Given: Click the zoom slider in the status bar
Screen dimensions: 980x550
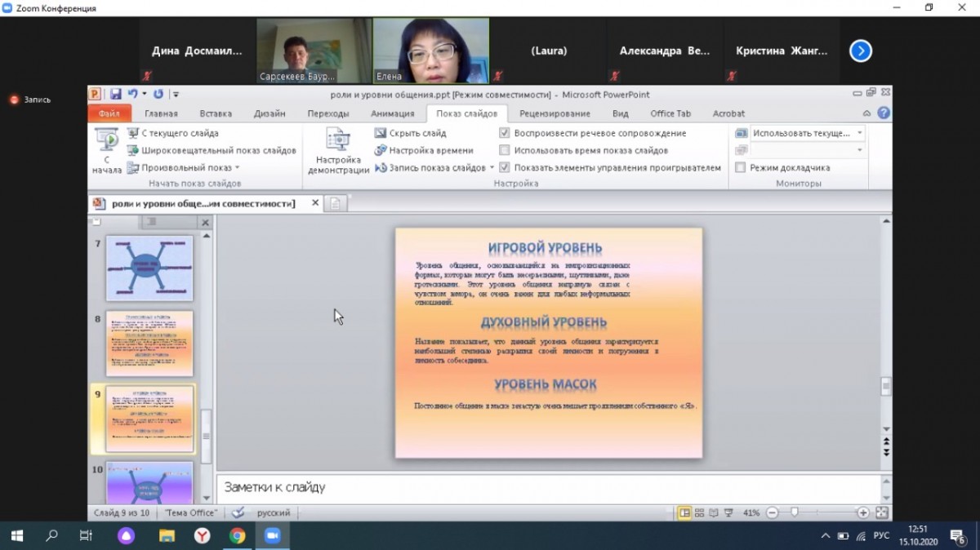Looking at the screenshot, I should tap(795, 512).
